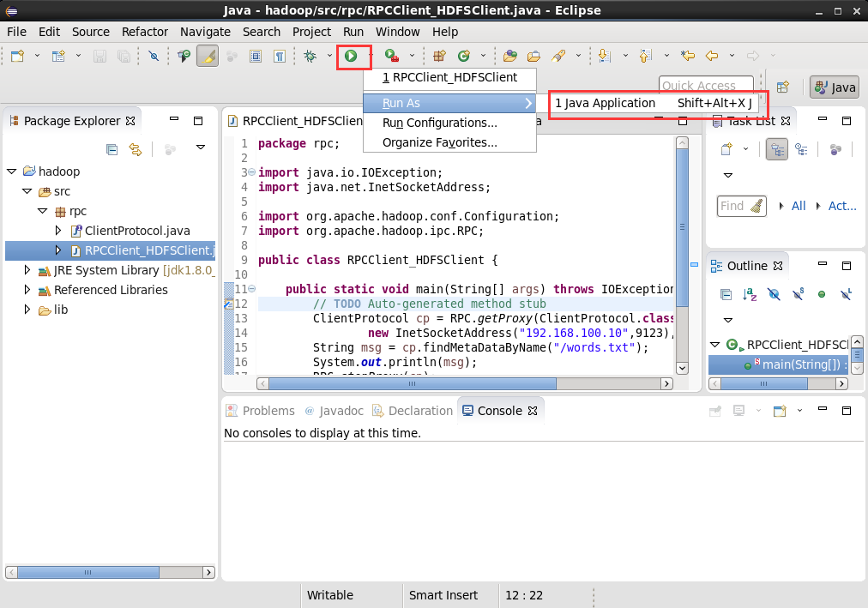Collapse the src folder node
The image size is (868, 608).
point(27,191)
